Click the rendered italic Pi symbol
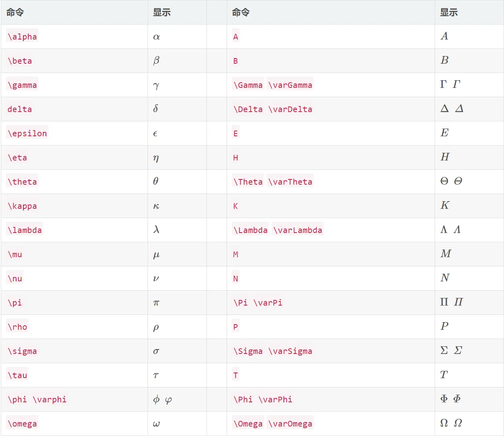 pyautogui.click(x=458, y=302)
